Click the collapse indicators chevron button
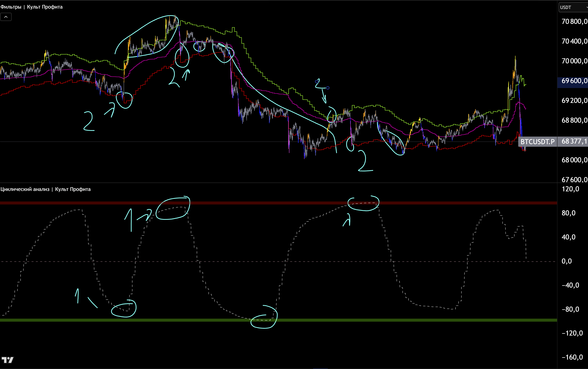Image resolution: width=588 pixels, height=369 pixels. [6, 17]
